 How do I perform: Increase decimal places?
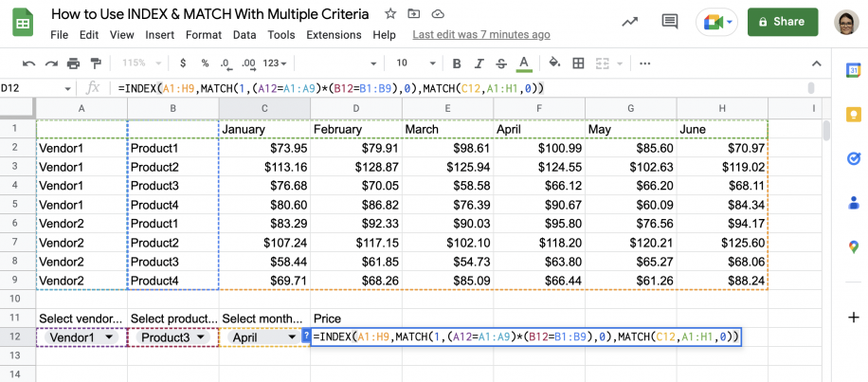point(248,64)
